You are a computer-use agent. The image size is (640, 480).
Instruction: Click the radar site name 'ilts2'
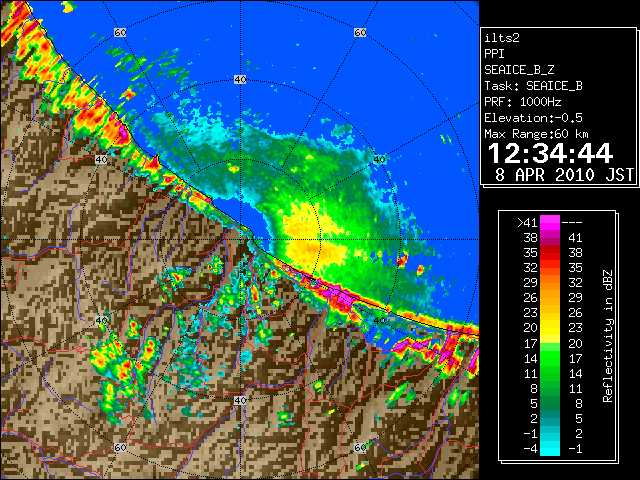502,38
